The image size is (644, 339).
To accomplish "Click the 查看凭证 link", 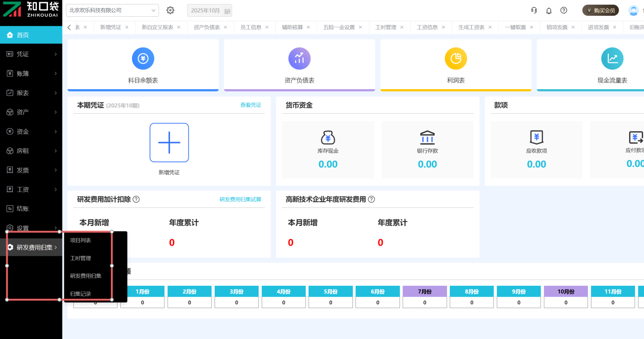I will (251, 105).
